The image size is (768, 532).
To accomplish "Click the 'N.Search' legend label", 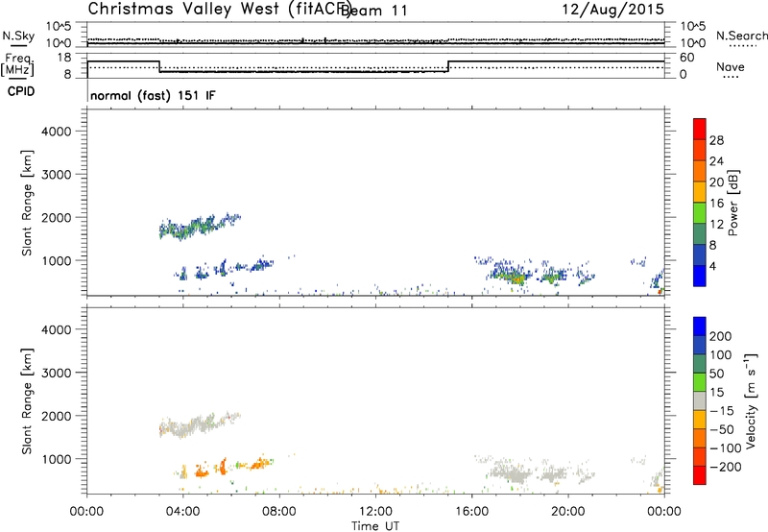I will [x=741, y=36].
